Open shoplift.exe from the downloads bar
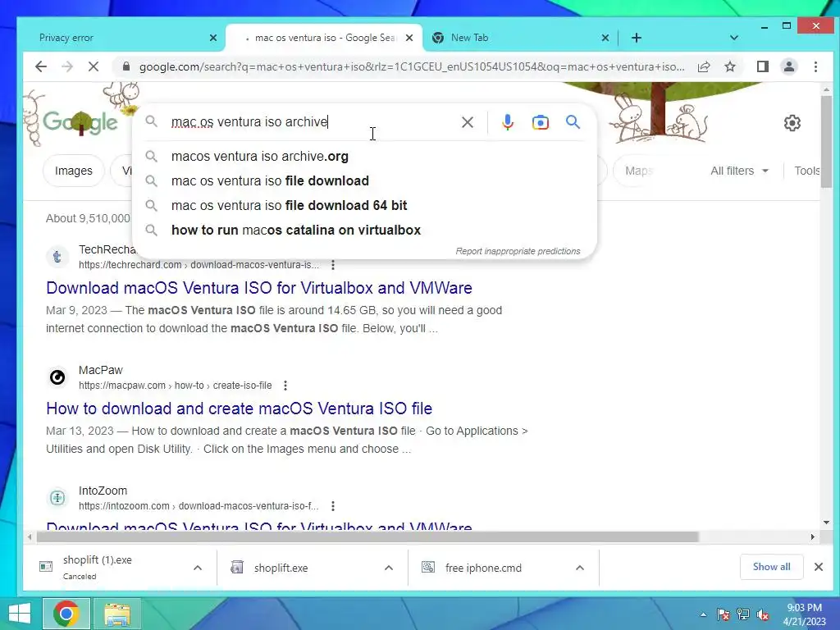The width and height of the screenshot is (840, 630). point(281,568)
